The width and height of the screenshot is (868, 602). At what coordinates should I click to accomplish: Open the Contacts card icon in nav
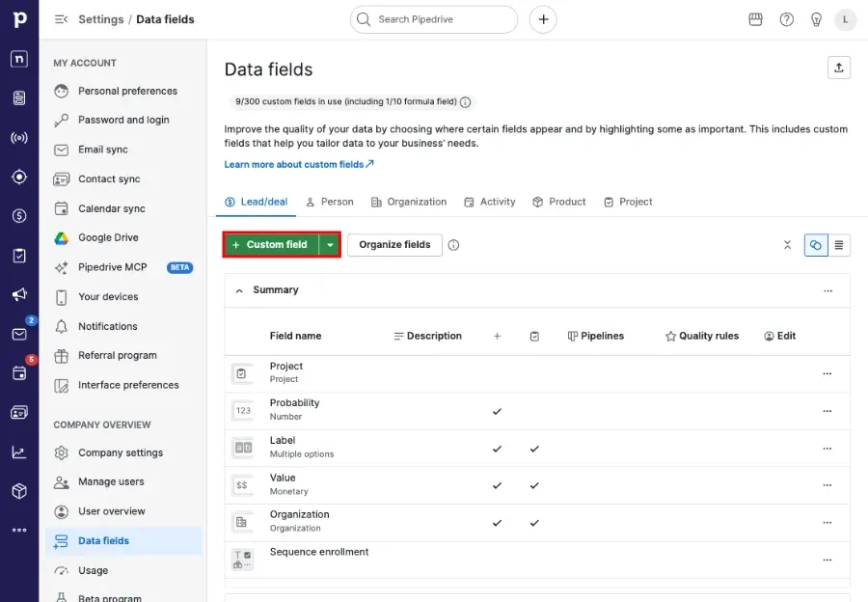pos(19,413)
